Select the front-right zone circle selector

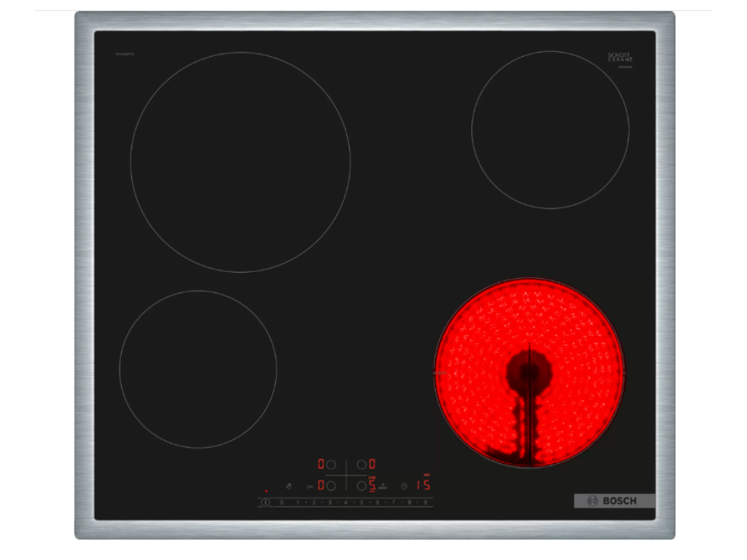[x=361, y=486]
